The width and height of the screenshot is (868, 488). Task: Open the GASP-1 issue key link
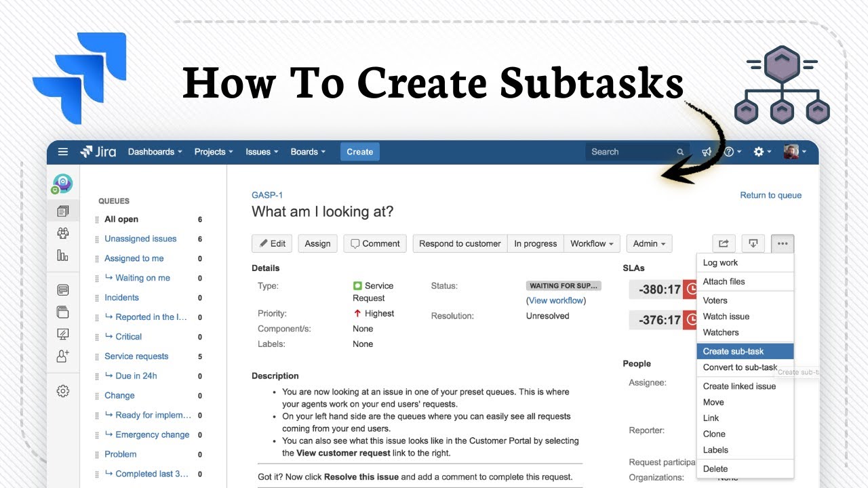267,195
